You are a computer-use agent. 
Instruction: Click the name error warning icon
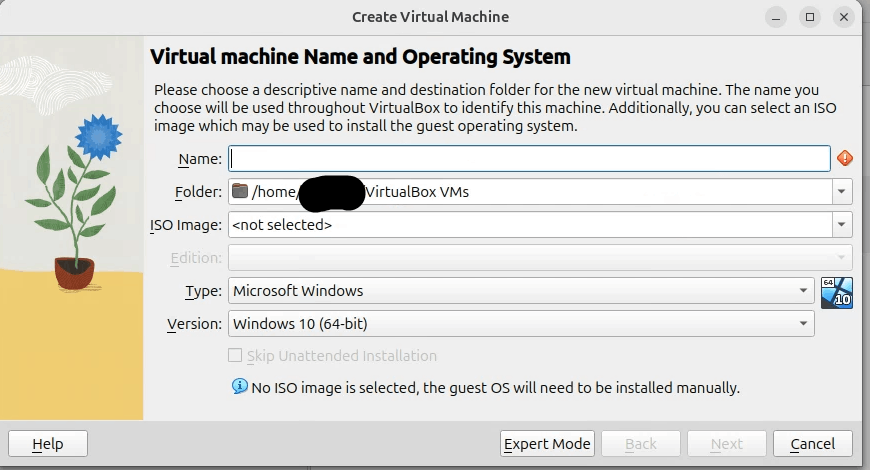tap(845, 158)
